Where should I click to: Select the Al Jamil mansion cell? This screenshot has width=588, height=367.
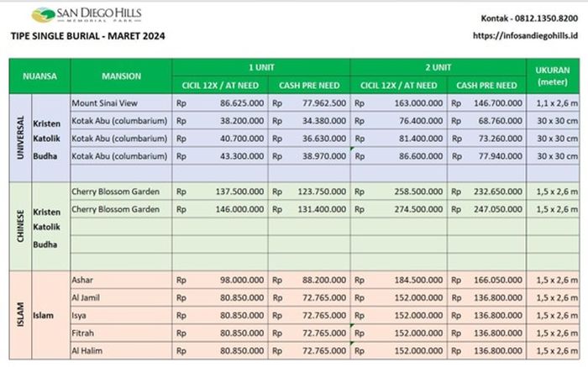pos(86,296)
